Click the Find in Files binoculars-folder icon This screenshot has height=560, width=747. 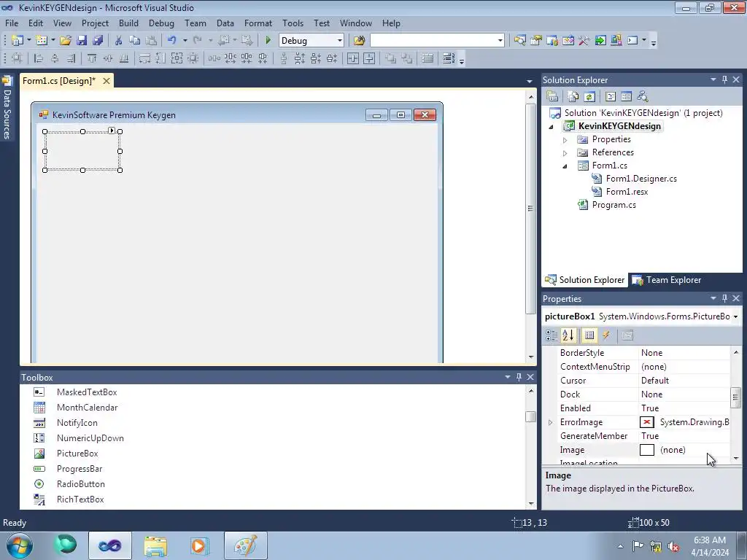point(359,41)
